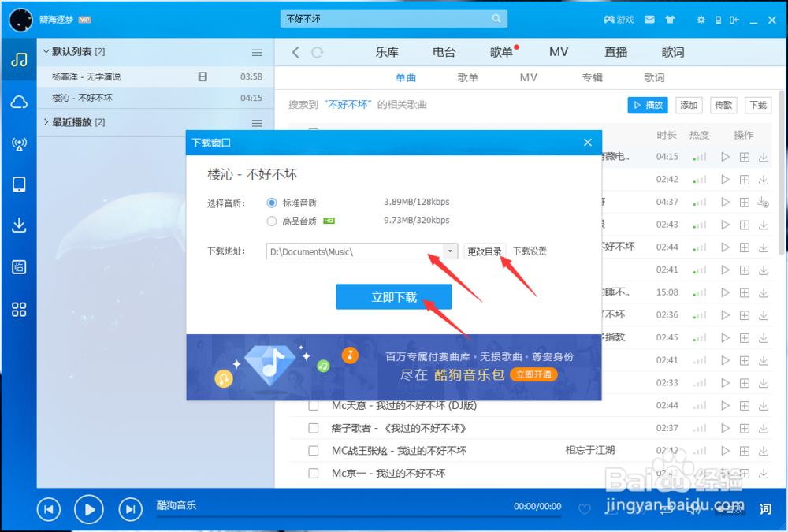Open the user avatar profile
This screenshot has height=532, width=788.
click(x=20, y=20)
